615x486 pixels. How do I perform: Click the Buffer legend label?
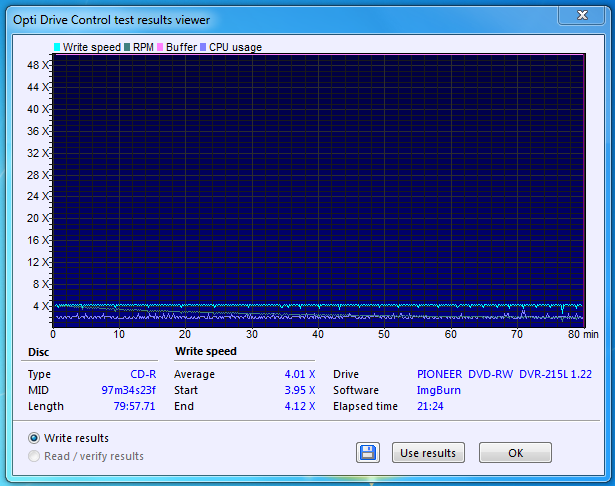click(x=181, y=47)
